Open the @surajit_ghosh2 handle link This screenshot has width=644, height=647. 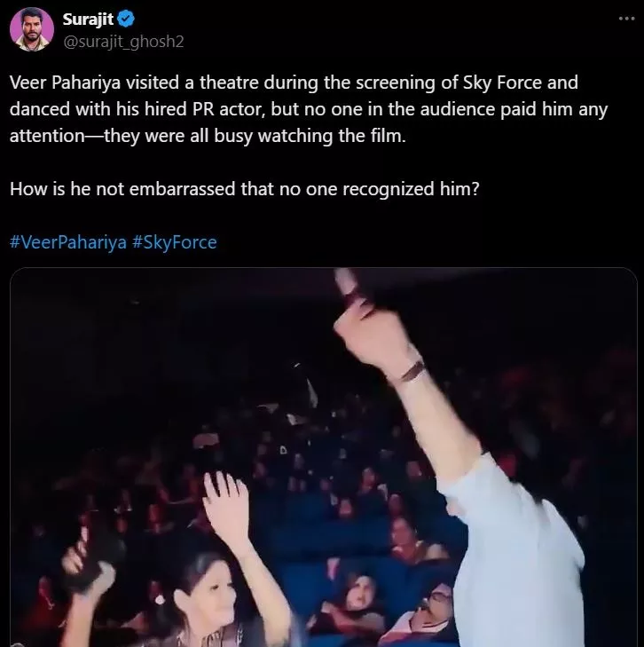coord(123,41)
